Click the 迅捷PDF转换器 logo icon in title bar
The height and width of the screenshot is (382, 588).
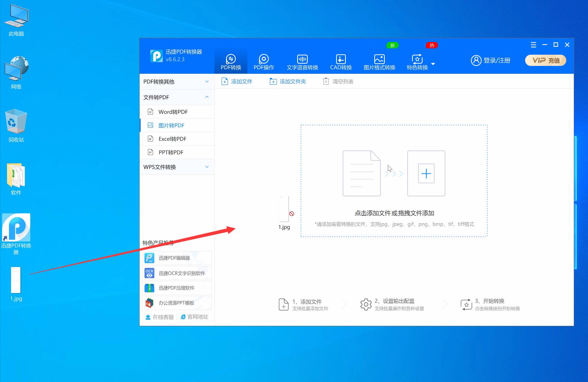156,56
